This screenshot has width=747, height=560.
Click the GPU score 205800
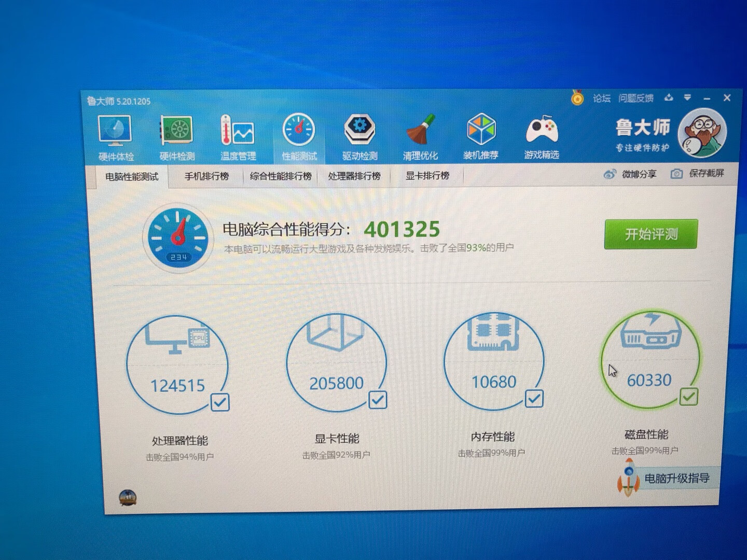(336, 383)
